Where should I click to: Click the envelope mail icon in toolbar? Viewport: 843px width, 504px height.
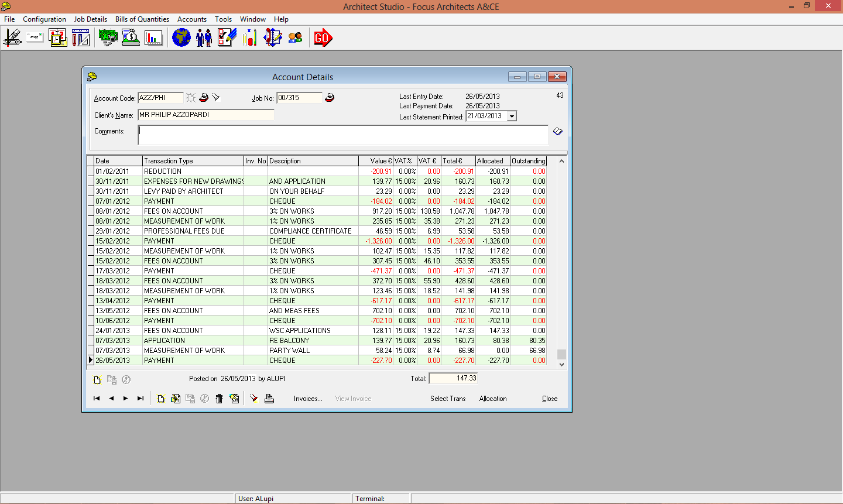click(x=35, y=38)
